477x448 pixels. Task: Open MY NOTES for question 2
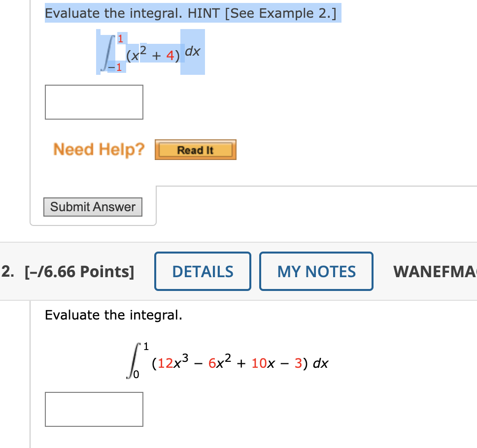click(x=316, y=271)
